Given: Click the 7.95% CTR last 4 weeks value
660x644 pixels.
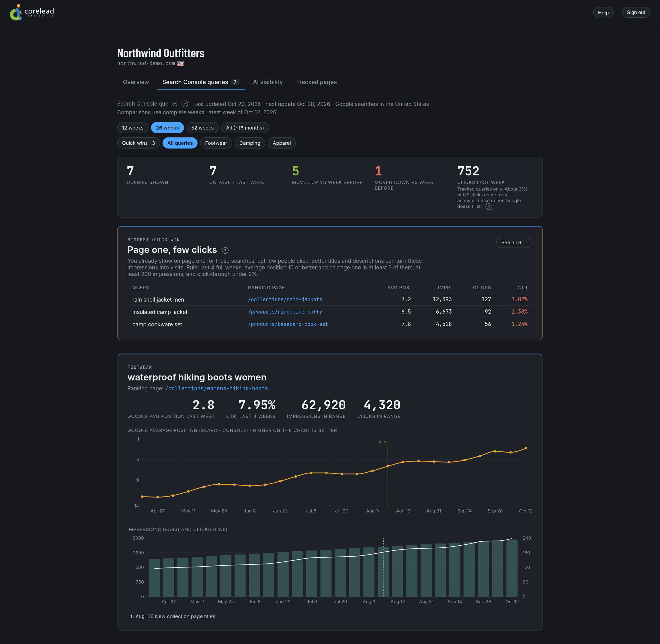Looking at the screenshot, I should [x=257, y=405].
